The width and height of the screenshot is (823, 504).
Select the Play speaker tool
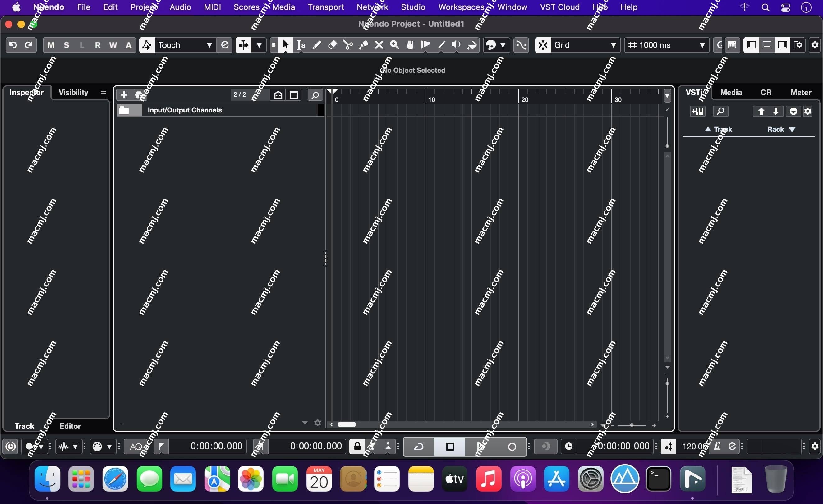click(456, 45)
